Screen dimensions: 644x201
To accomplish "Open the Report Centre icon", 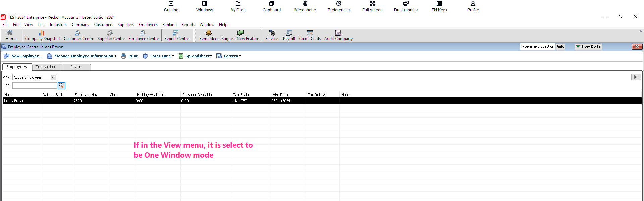I will click(x=176, y=35).
